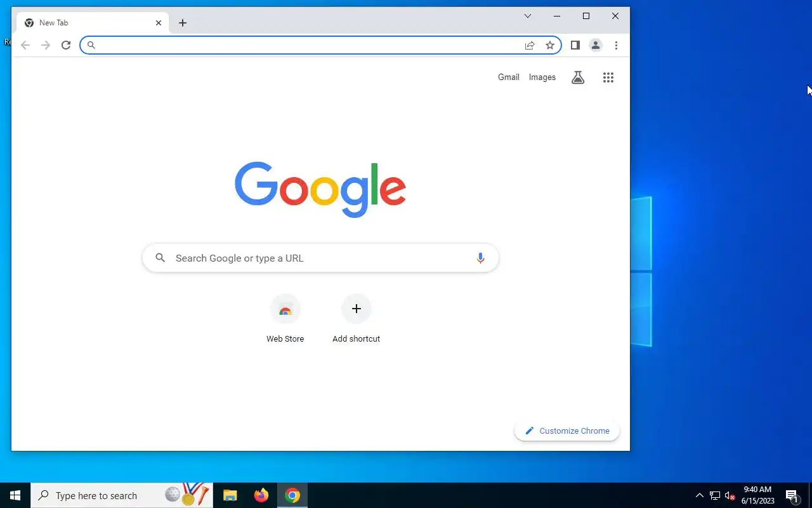Screen dimensions: 812x508
Task: Click the Forward navigation arrow in Chrome
Action: (46, 45)
